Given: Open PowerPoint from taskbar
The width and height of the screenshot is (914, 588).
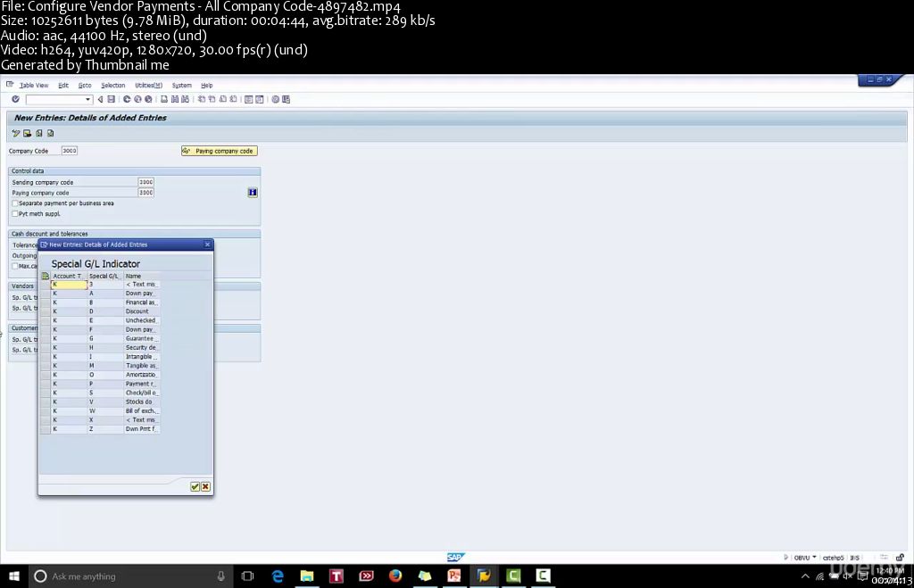Looking at the screenshot, I should (x=454, y=576).
